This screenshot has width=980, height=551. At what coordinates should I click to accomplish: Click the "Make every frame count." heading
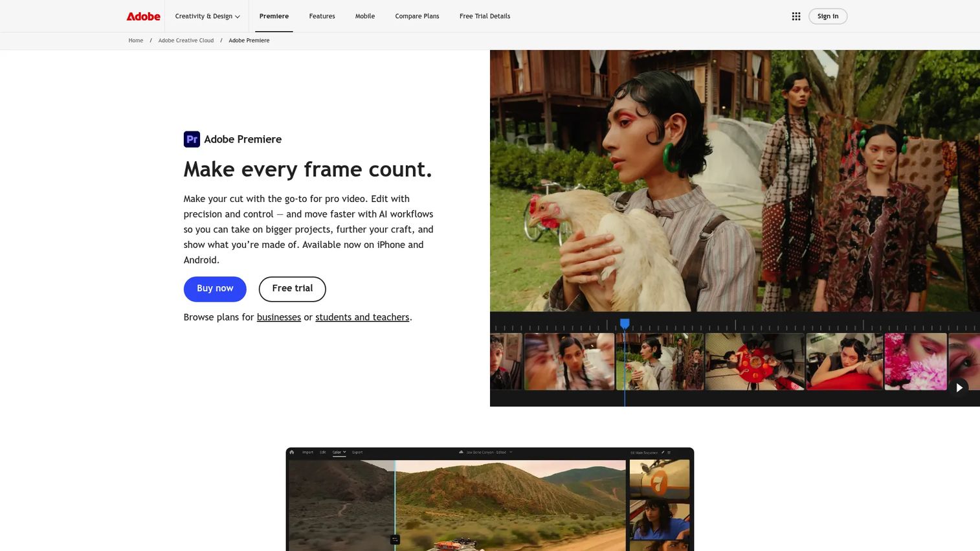(307, 170)
